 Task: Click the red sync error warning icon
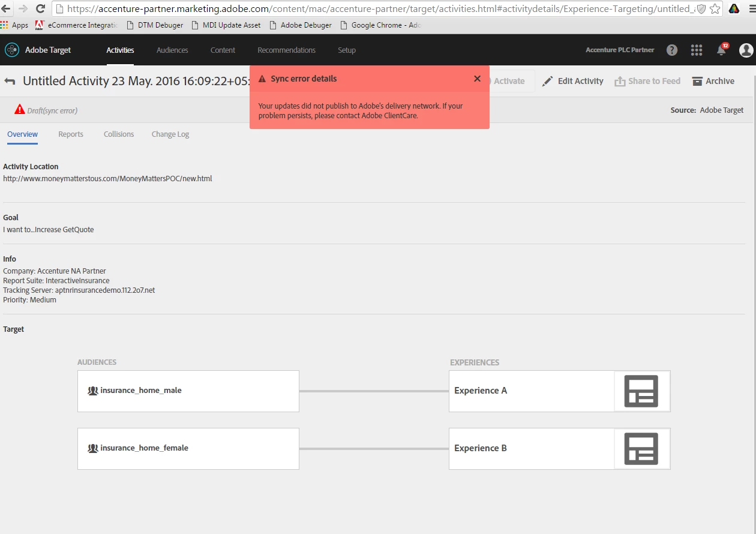pyautogui.click(x=20, y=110)
